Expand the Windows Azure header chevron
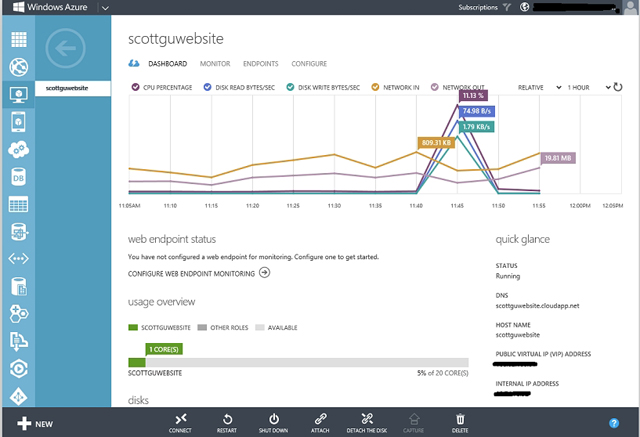Screen dimensions: 640x437 pos(105,8)
